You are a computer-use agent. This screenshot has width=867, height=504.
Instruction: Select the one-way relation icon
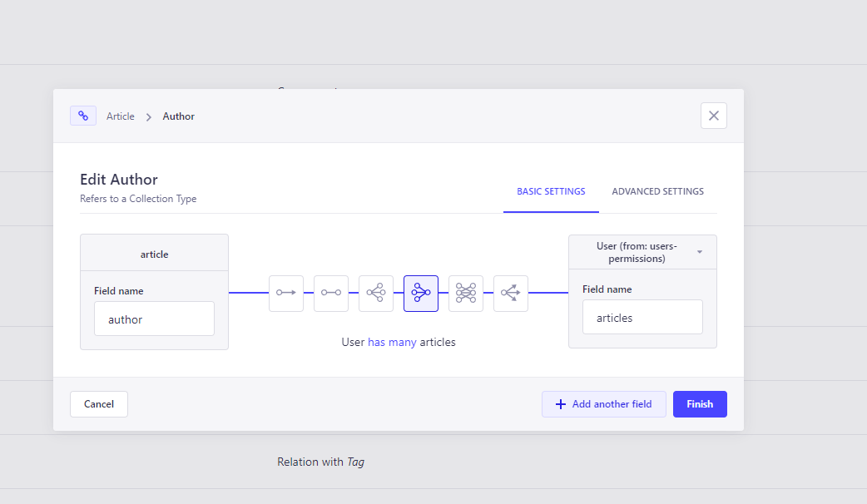tap(286, 294)
